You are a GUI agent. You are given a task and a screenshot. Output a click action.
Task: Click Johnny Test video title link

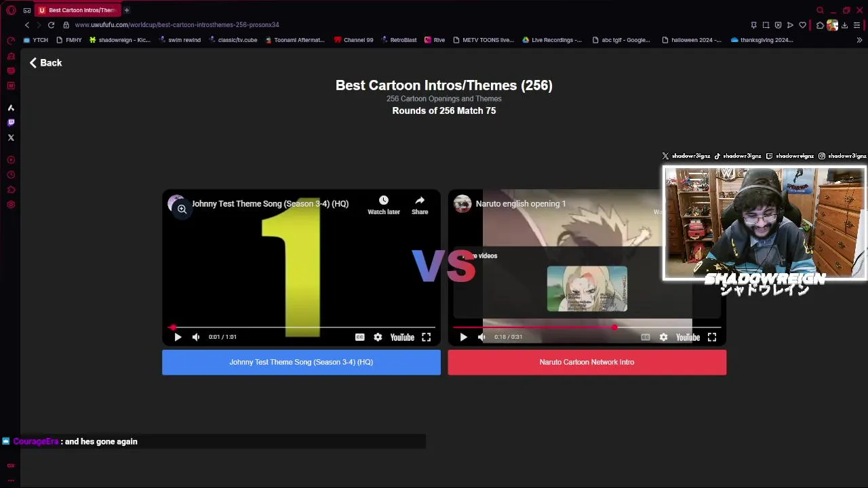click(x=270, y=203)
